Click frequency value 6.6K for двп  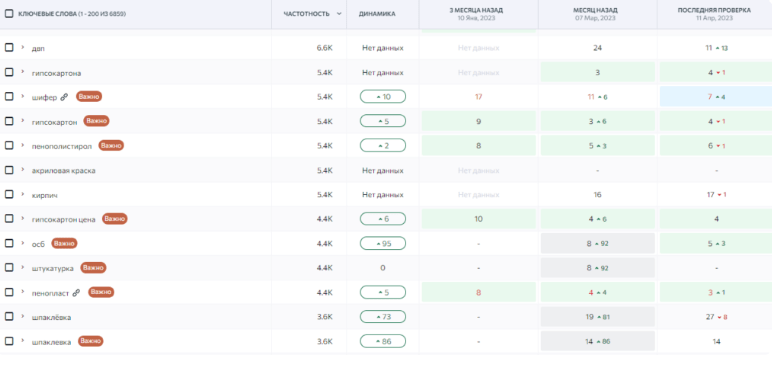tap(324, 48)
